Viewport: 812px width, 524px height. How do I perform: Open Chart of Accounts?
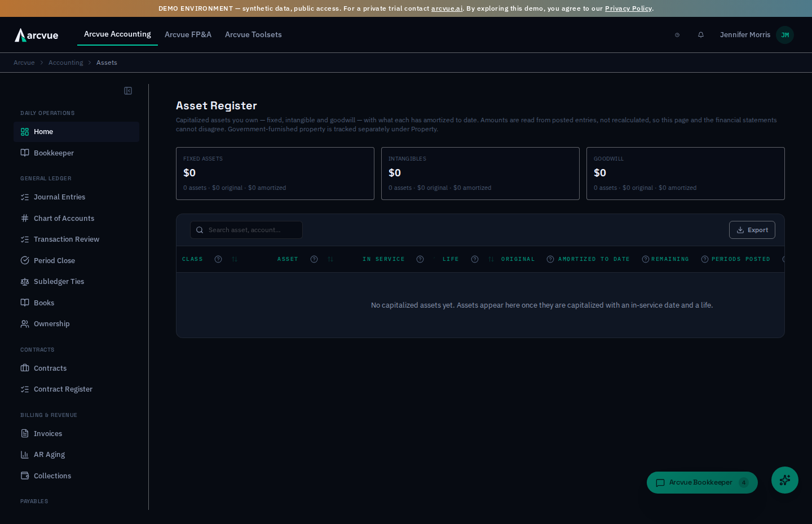(76, 219)
